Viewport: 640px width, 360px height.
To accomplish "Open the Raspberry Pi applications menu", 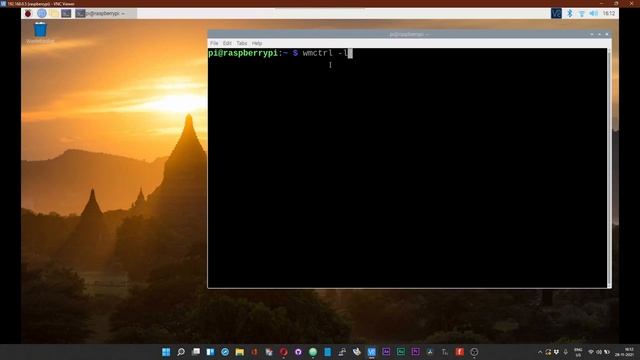I will tap(28, 13).
